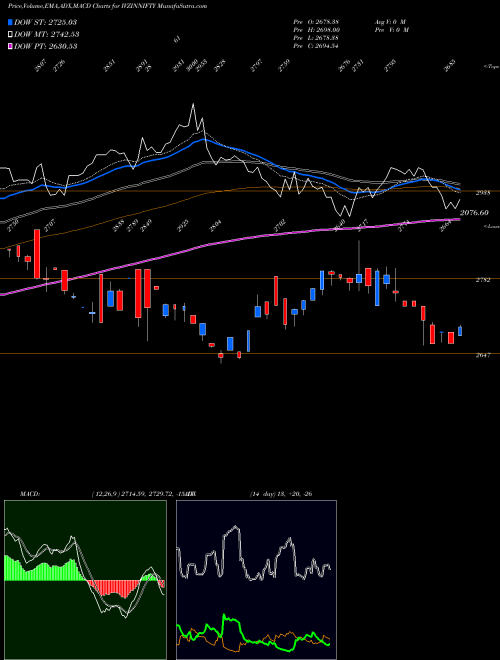The width and height of the screenshot is (500, 660).
Task: Click the (14 day) ADX values text
Action: [x=281, y=494]
